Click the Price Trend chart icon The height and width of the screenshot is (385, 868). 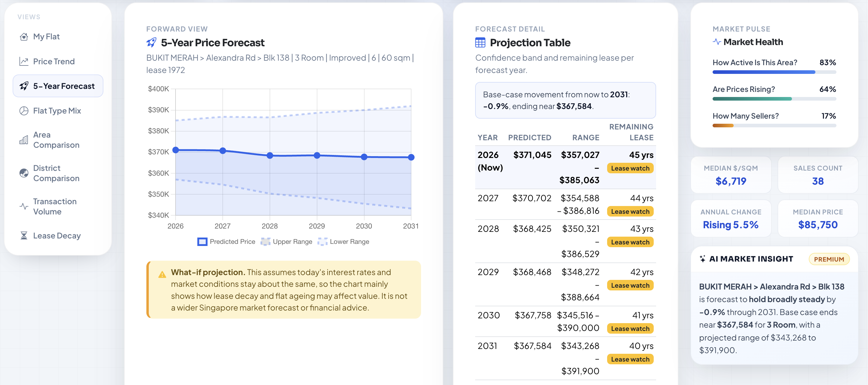[x=24, y=62]
